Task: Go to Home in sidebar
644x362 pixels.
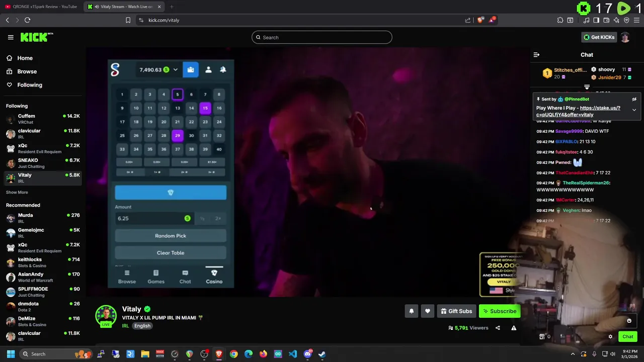Action: (x=25, y=58)
